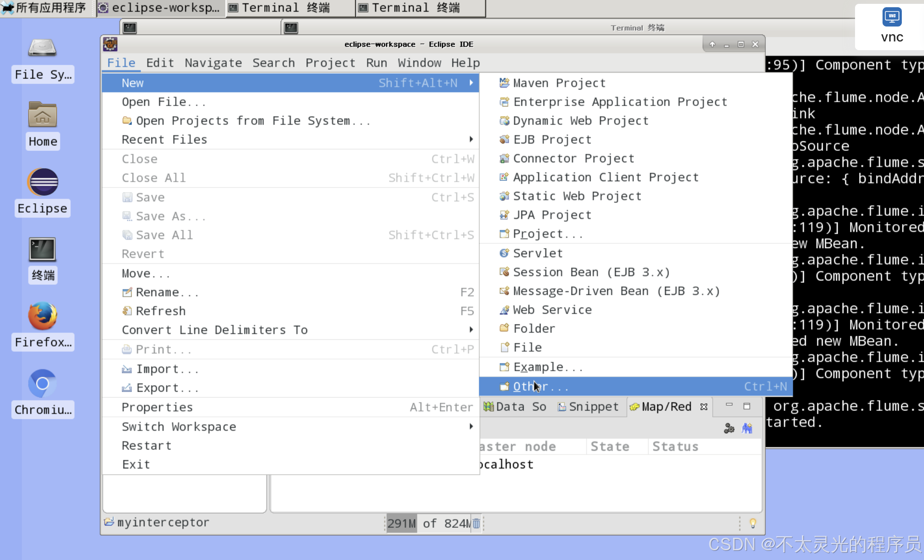Launch Chromium desktop icon
Screen dimensions: 924x560
tap(43, 393)
